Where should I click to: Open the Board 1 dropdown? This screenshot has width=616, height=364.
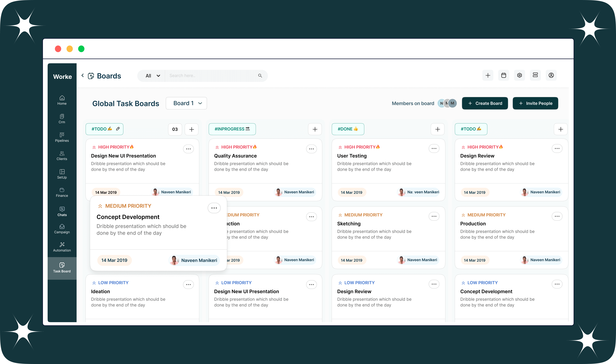click(186, 103)
